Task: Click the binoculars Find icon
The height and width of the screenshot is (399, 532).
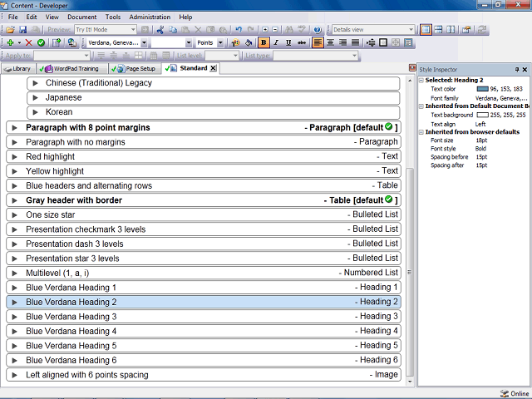Action: 289,30
